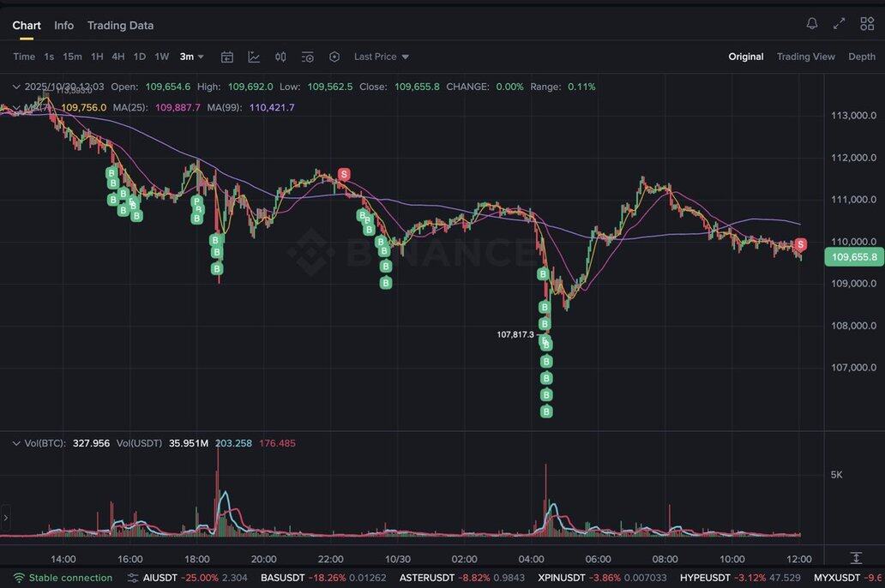This screenshot has width=885, height=588.
Task: Expand chart to fullscreen
Action: pos(840,24)
